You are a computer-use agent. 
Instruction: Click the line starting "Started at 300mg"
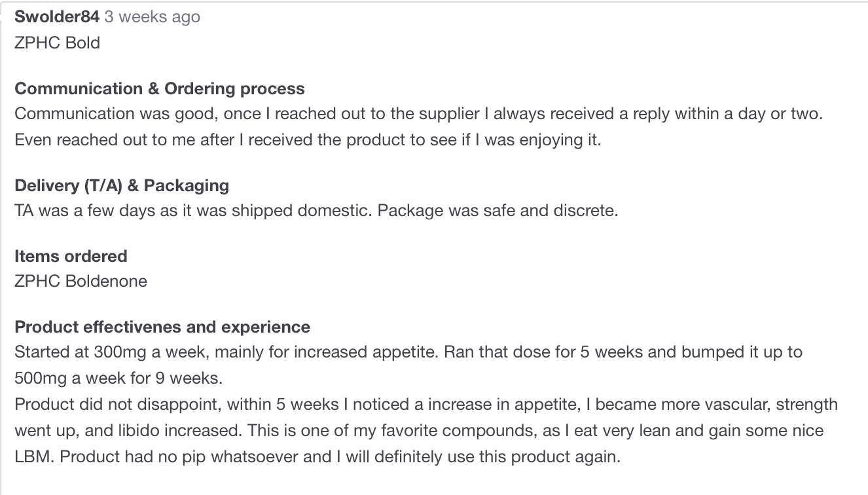point(408,352)
